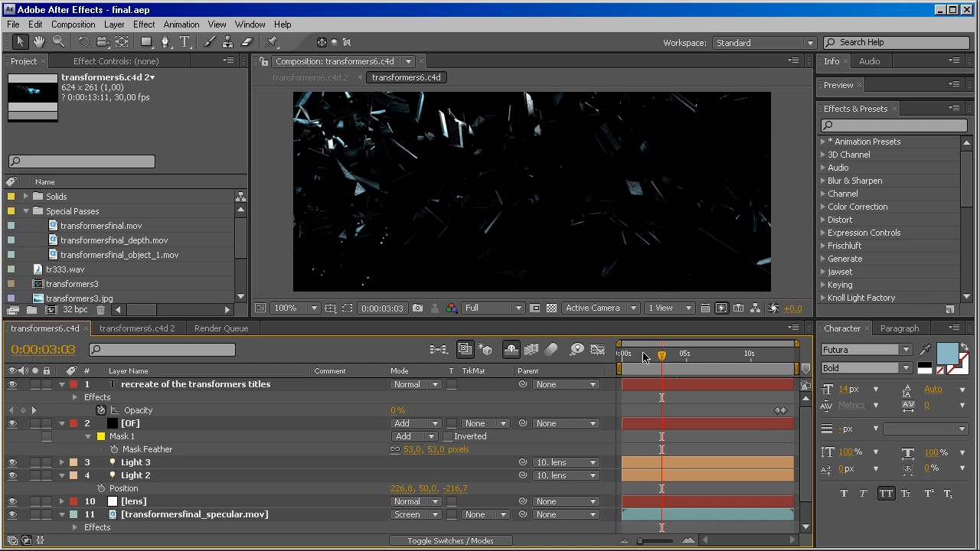Open the Effect menu
Screen dimensions: 980x551
point(144,24)
